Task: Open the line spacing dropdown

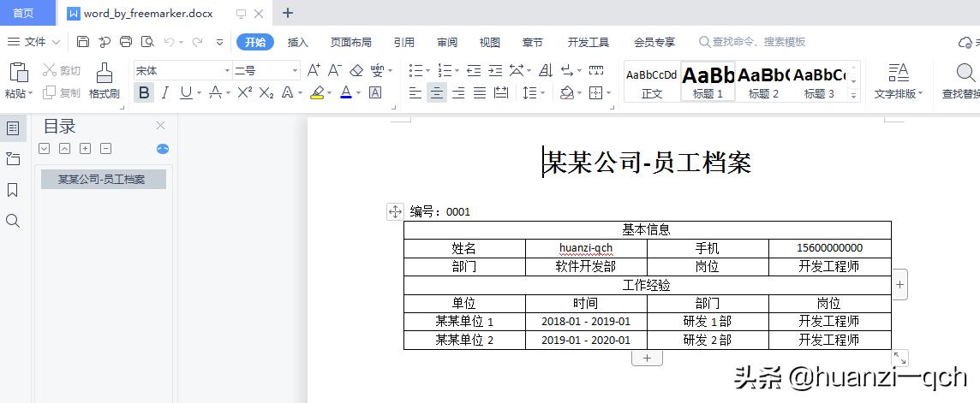Action: tap(542, 93)
